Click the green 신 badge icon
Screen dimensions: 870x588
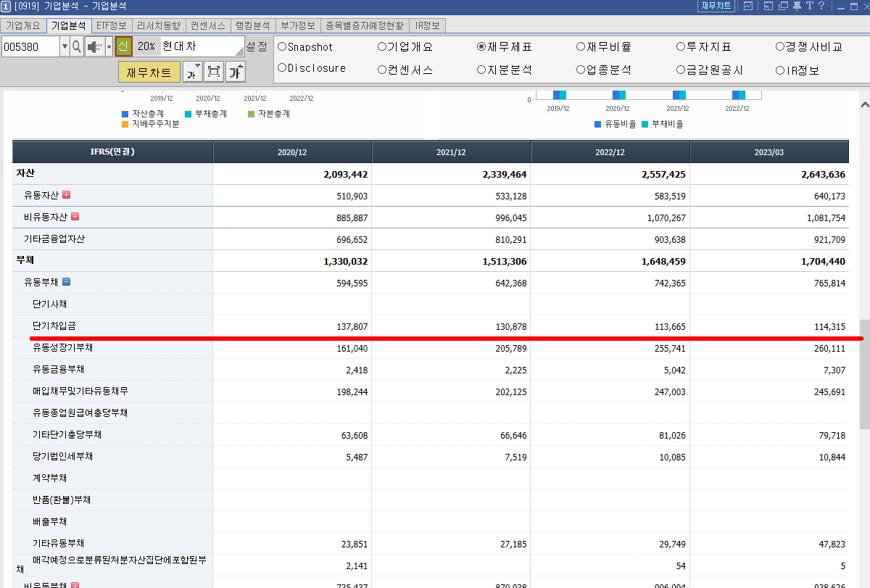click(123, 46)
